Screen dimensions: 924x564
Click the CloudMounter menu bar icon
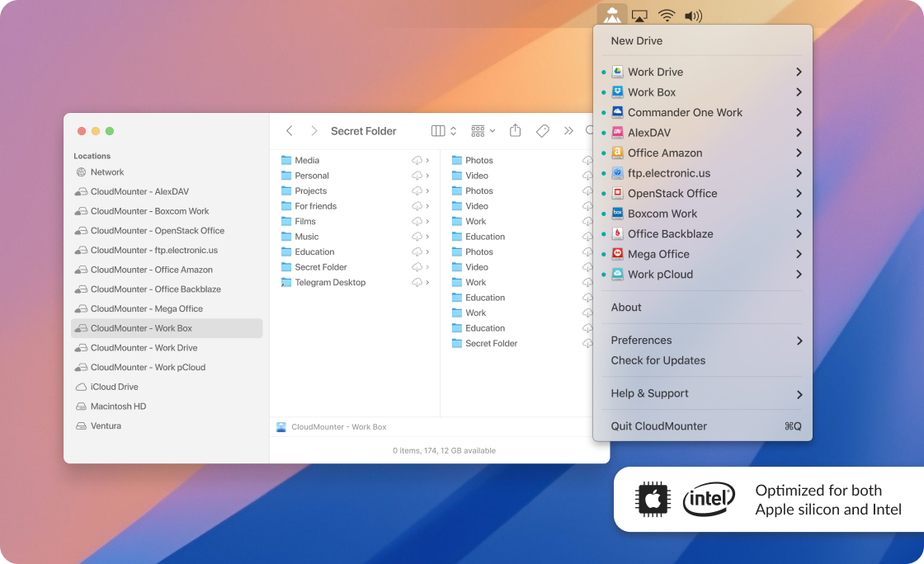coord(612,16)
